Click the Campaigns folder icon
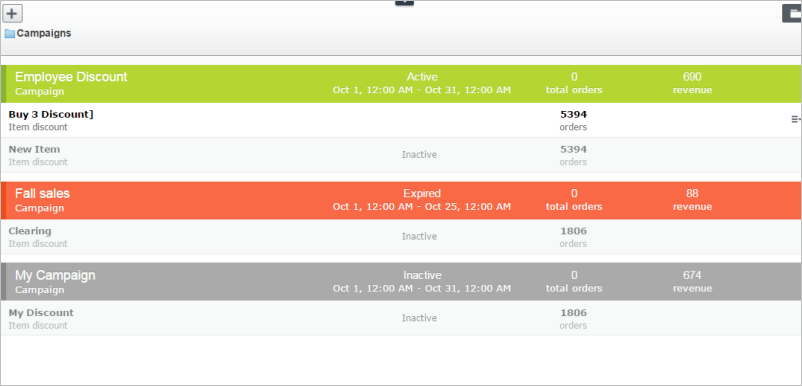802x386 pixels. (10, 34)
